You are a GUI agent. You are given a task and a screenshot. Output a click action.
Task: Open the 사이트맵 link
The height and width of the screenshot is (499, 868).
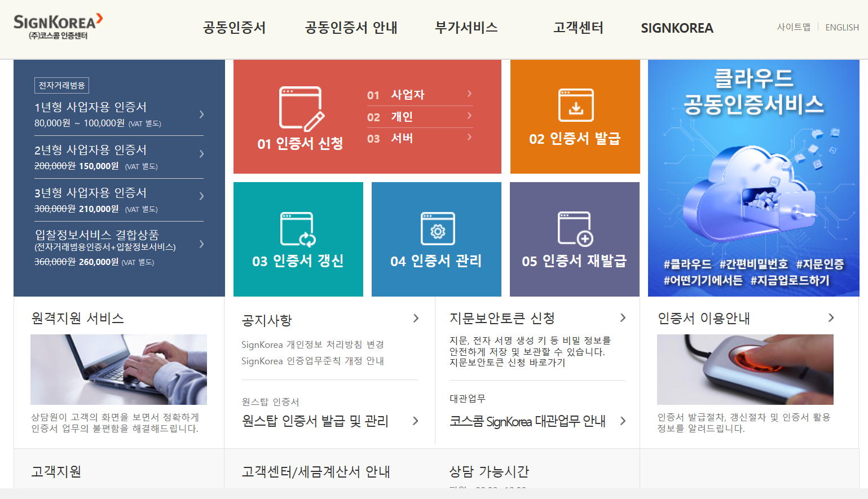point(794,27)
